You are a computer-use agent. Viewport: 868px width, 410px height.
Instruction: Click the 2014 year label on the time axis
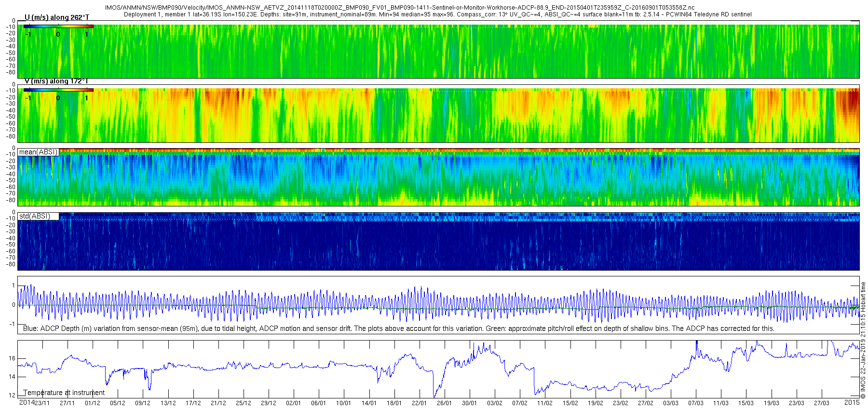click(x=27, y=402)
